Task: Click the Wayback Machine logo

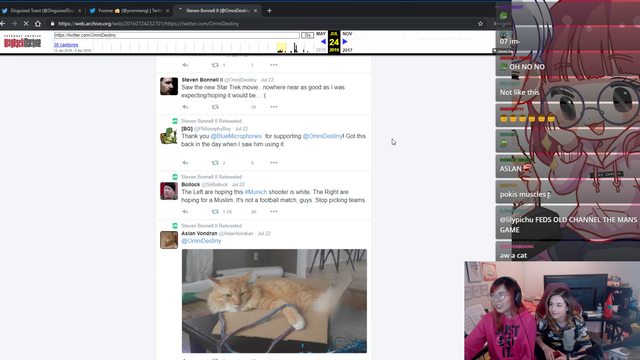Action: 22,41
